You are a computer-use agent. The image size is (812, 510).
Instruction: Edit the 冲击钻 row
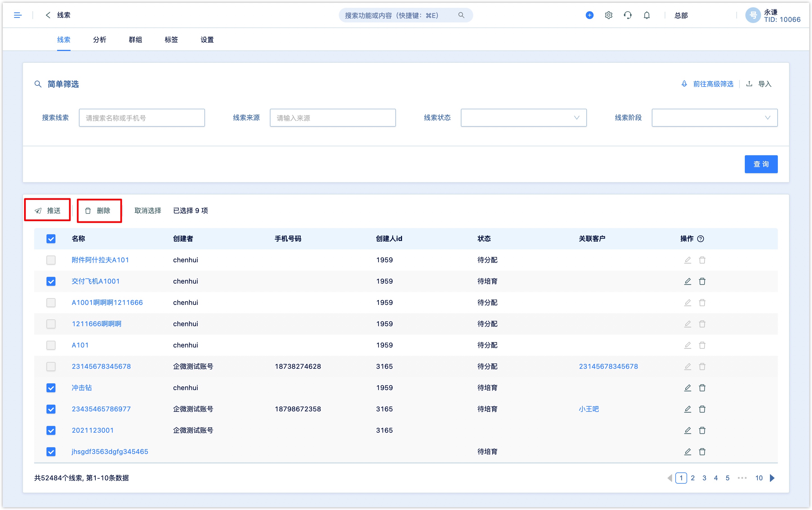pyautogui.click(x=687, y=388)
